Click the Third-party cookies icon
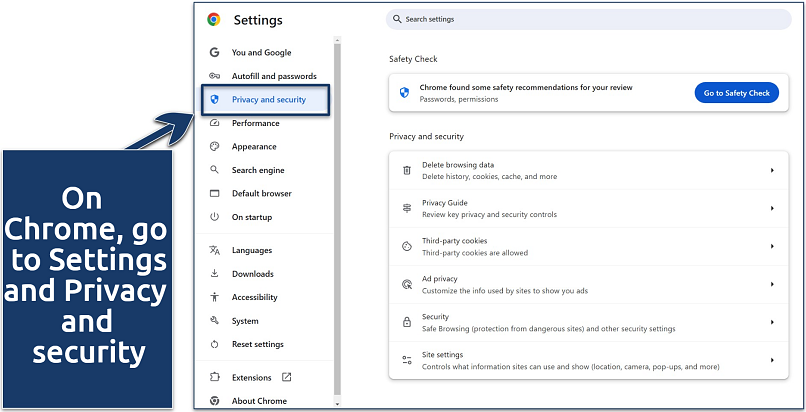This screenshot has width=806, height=412. tap(407, 246)
